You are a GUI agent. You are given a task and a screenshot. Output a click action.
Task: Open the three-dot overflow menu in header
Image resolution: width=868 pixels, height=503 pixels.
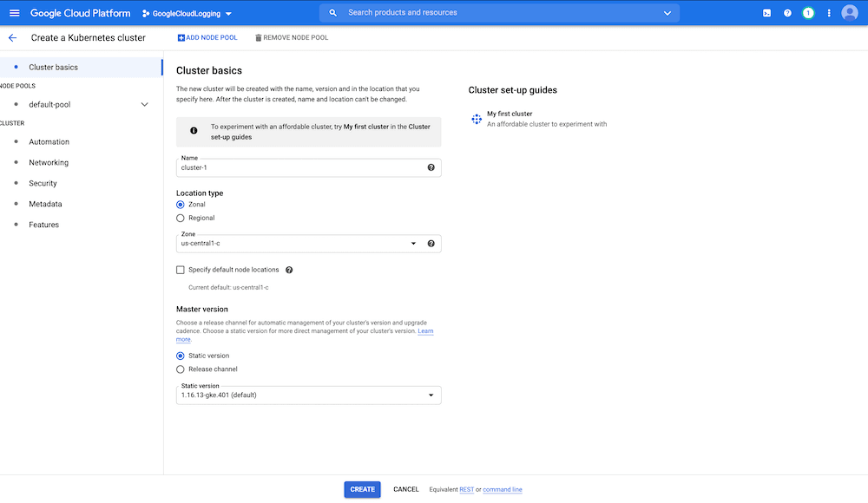[829, 12]
